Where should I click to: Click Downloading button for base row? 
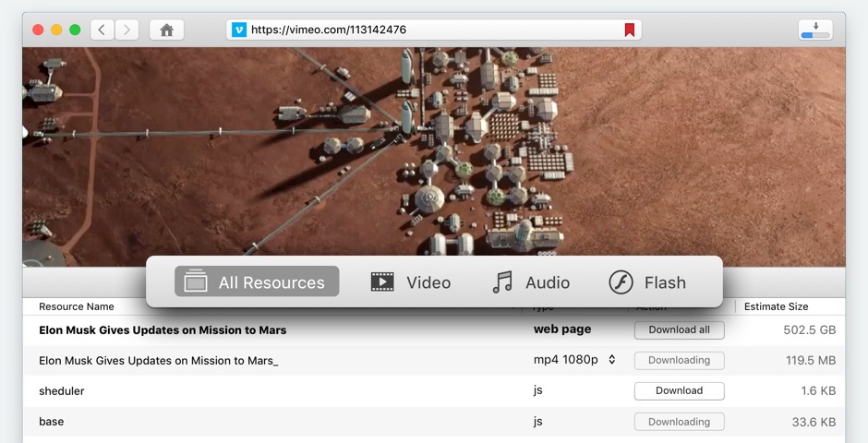pos(680,422)
